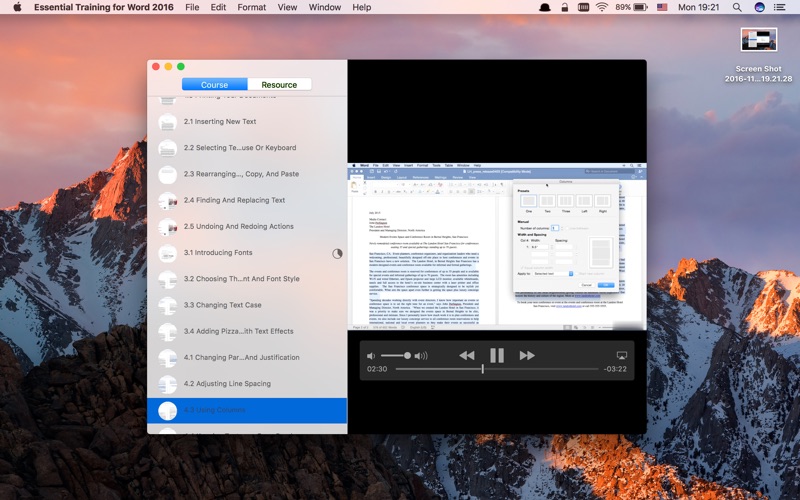This screenshot has height=500, width=800.
Task: Open lesson 2.3 Rearranging, Copy, And Paste
Action: (x=247, y=174)
